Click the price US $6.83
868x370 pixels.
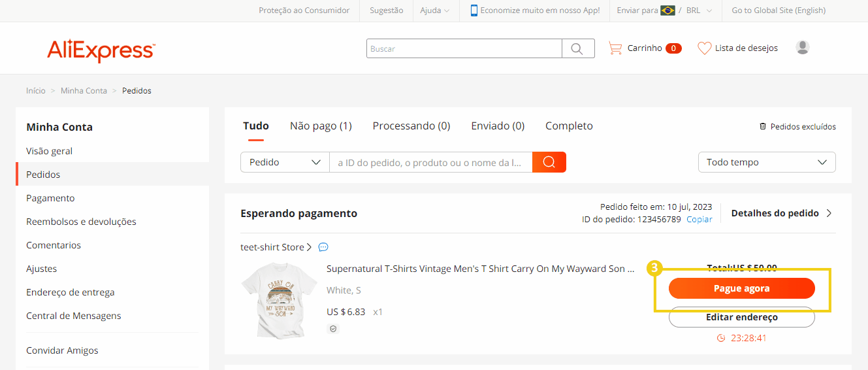pos(346,312)
